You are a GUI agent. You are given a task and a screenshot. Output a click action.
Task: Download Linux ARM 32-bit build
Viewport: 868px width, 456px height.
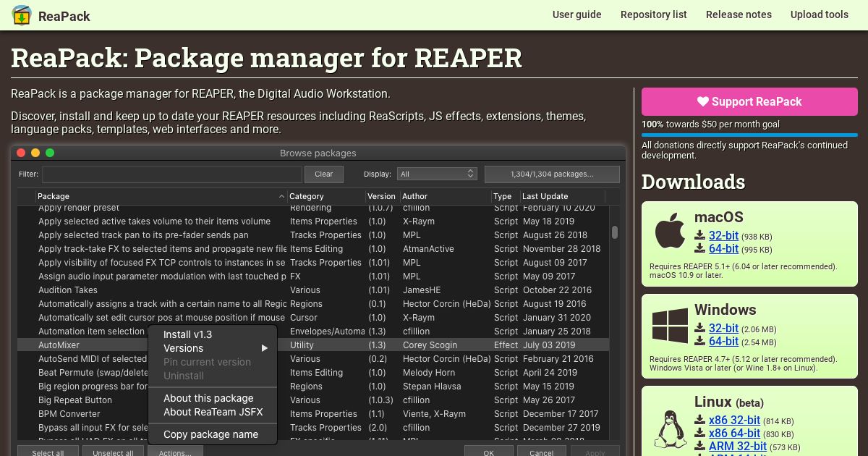[738, 447]
